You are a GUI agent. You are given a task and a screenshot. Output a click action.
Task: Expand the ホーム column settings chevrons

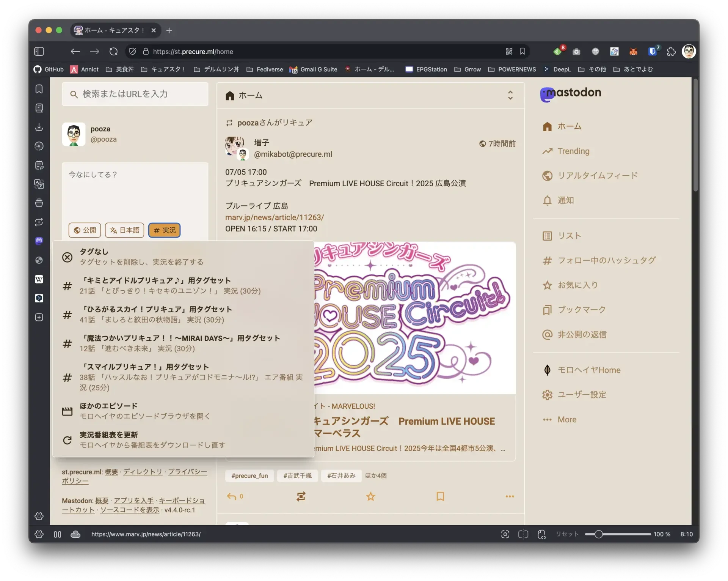coord(510,95)
